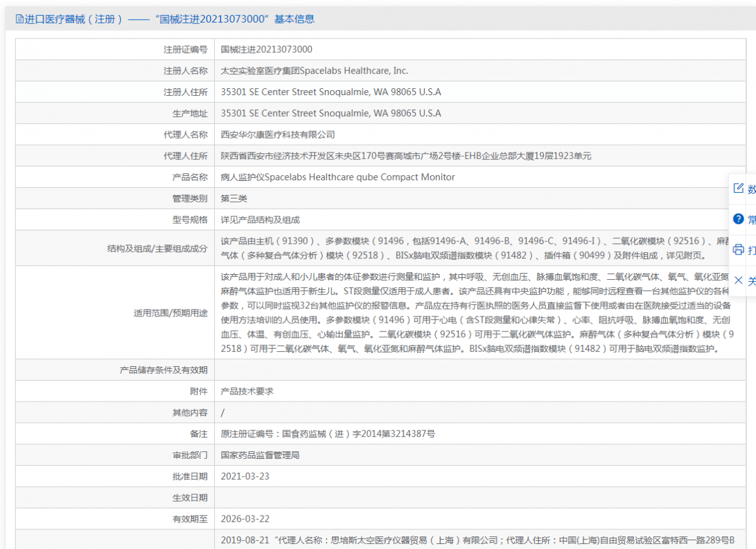Screen dimensions: 756x549
Task: Click the printer icon in side panel
Action: [738, 250]
